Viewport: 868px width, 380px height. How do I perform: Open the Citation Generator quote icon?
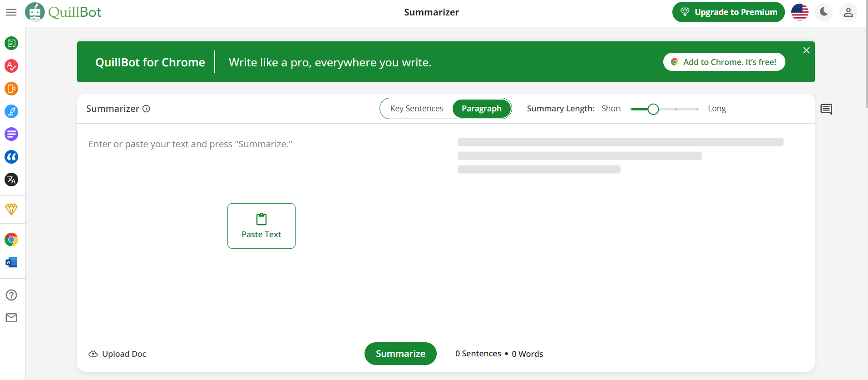(11, 157)
